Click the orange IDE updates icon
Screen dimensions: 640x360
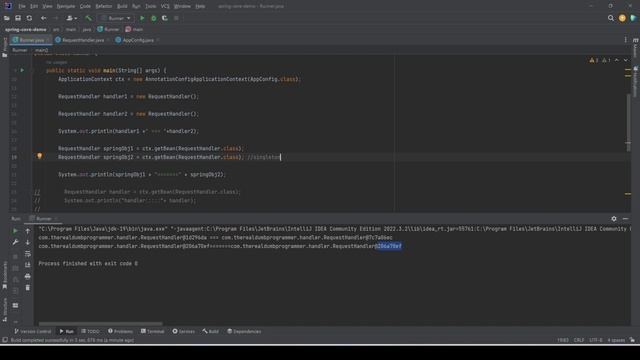tap(622, 18)
